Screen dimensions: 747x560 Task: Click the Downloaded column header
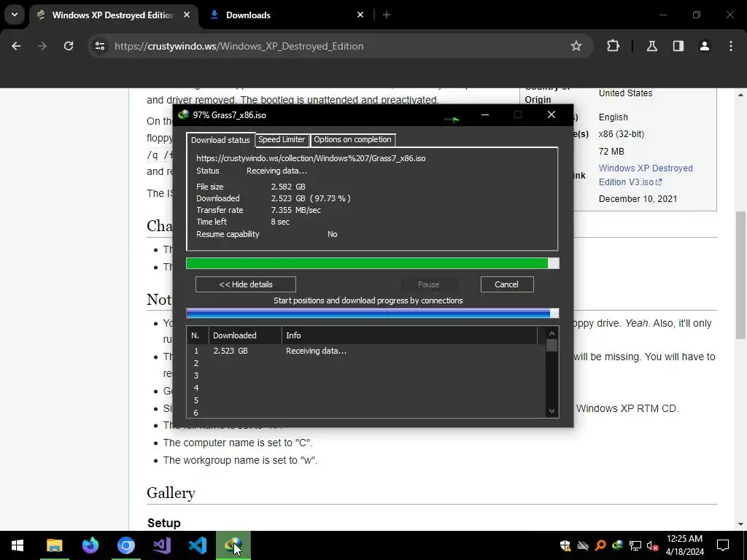tap(245, 335)
